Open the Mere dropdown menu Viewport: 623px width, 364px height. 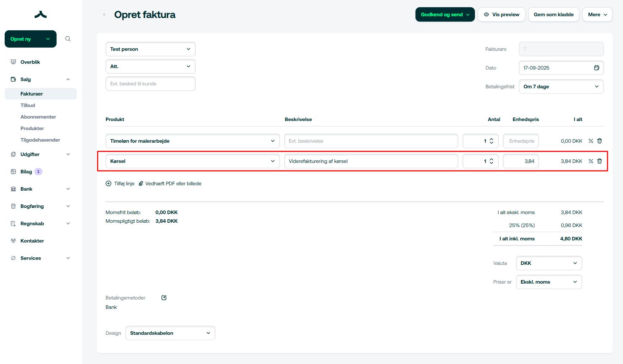pos(597,14)
